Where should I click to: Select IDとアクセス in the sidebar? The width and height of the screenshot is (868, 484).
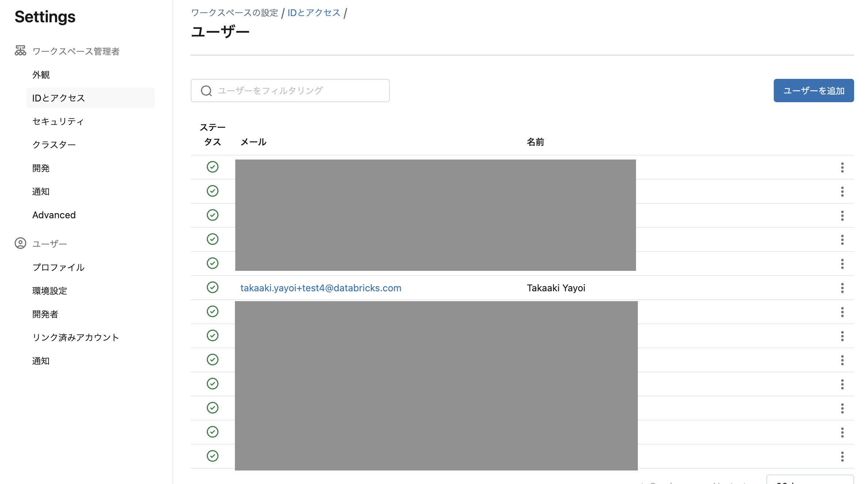58,98
